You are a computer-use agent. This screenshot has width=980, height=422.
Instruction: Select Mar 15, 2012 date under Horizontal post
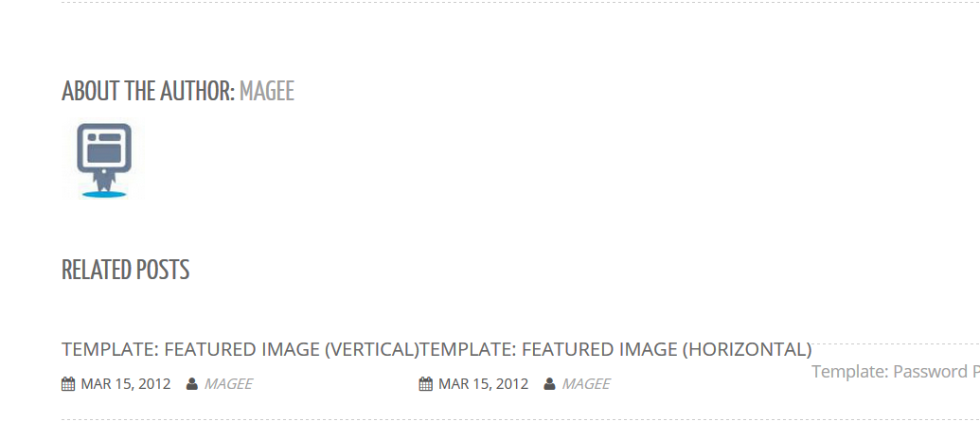[x=483, y=384]
